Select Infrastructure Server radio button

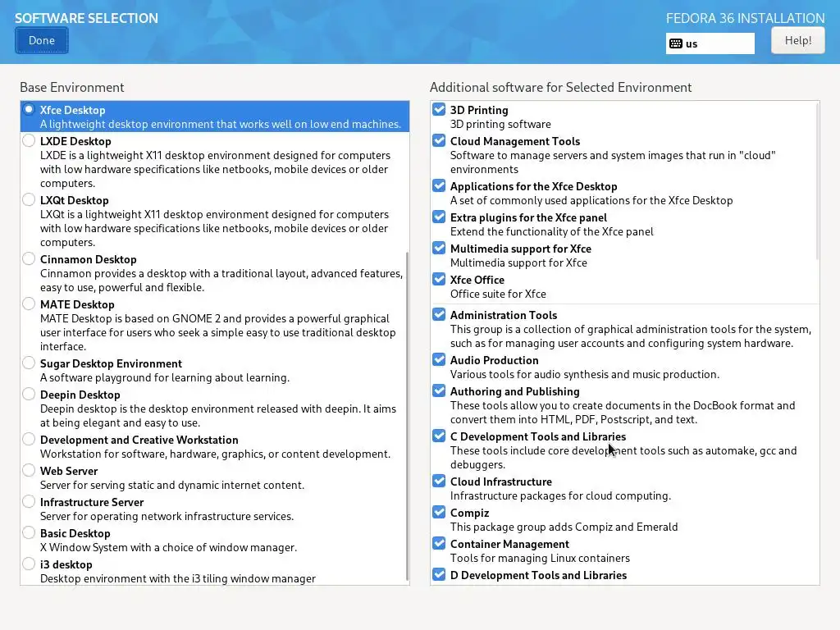(29, 501)
